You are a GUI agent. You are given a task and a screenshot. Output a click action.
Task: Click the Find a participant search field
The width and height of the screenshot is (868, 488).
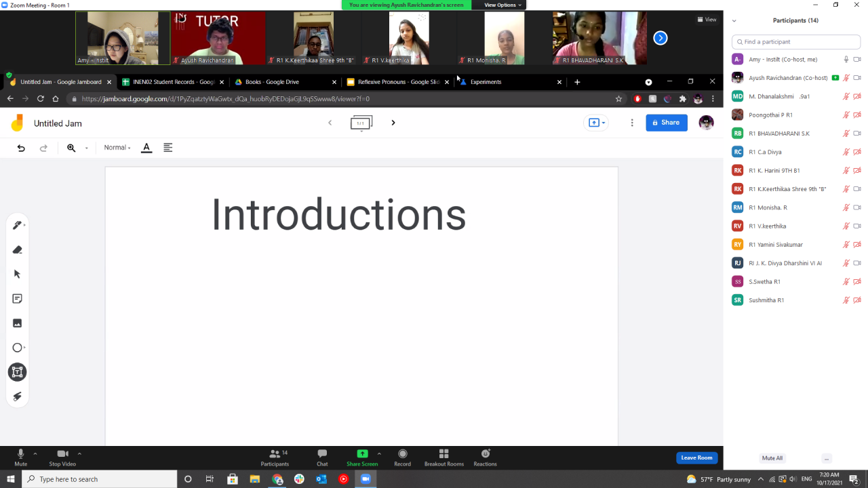click(796, 41)
